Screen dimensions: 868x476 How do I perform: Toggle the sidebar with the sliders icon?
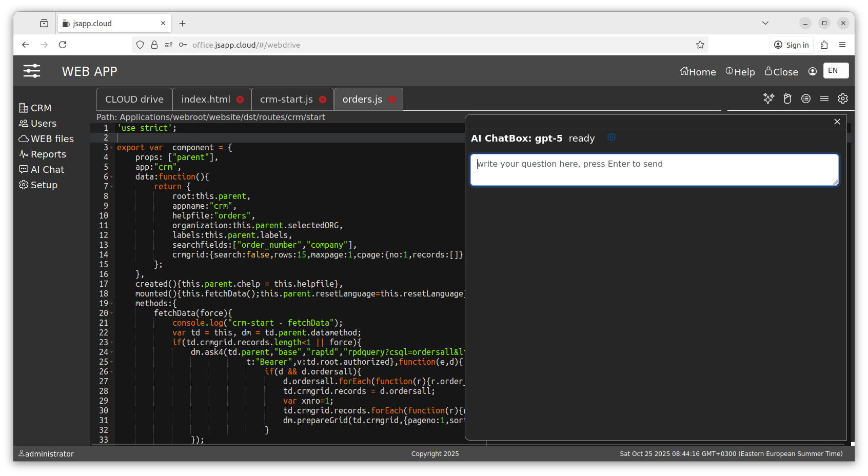coord(32,71)
